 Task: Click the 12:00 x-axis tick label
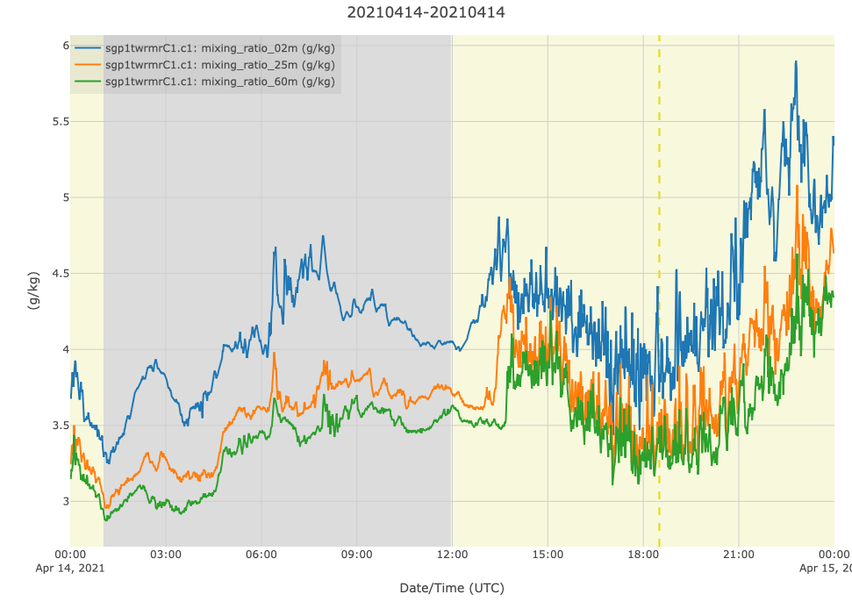[452, 555]
